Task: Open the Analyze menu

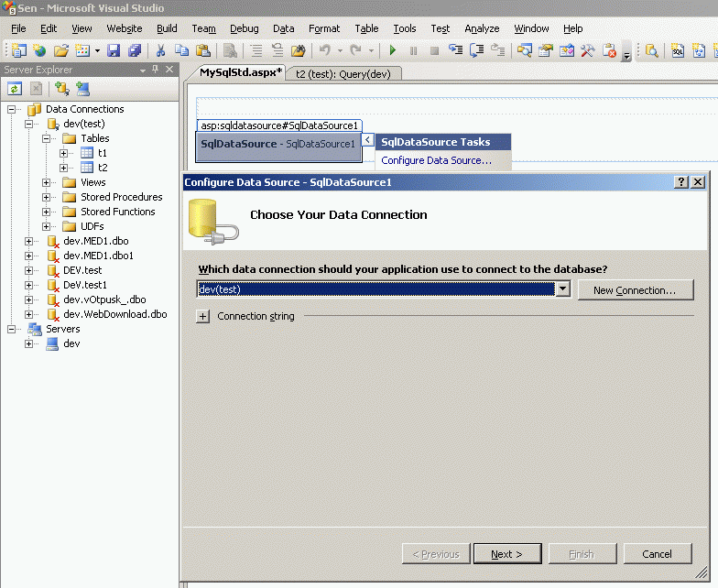Action: [x=482, y=28]
